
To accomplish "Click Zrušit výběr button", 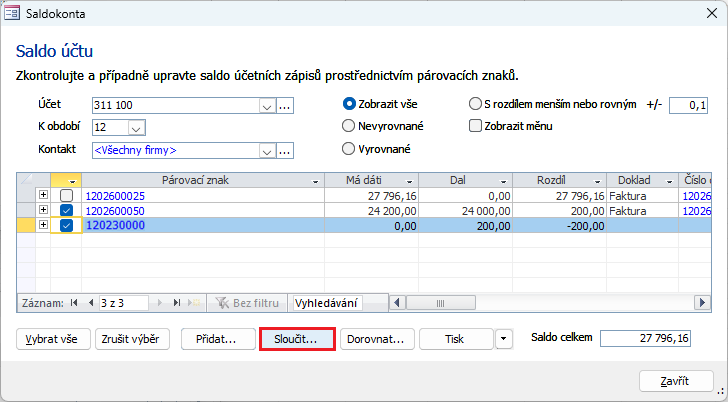I will (x=132, y=339).
